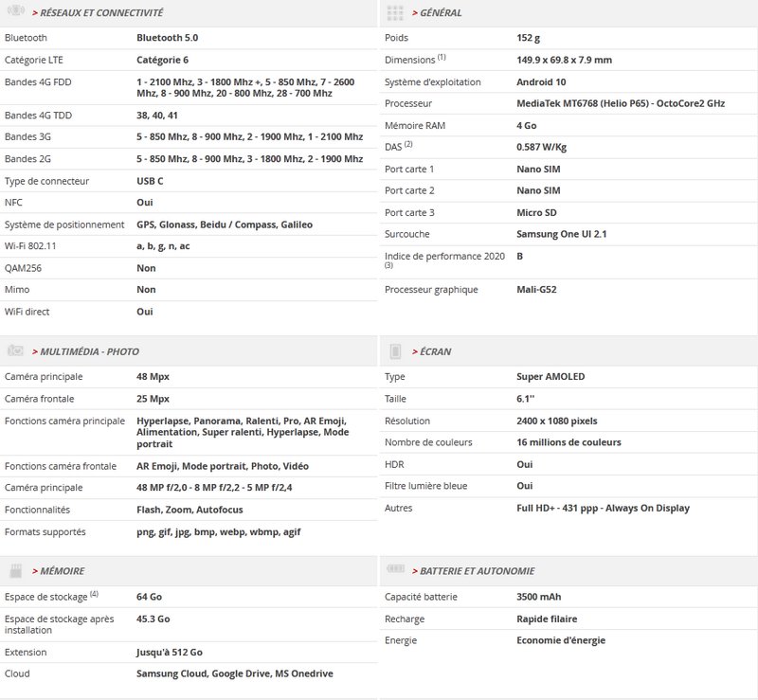Click the camera icon beside Multimédia - Photo

[x=16, y=350]
